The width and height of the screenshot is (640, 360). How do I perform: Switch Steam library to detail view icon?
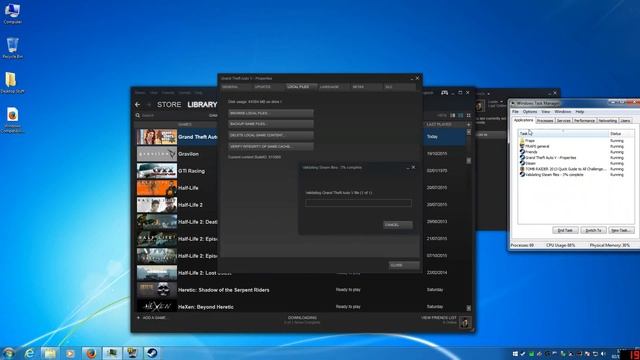coord(452,116)
